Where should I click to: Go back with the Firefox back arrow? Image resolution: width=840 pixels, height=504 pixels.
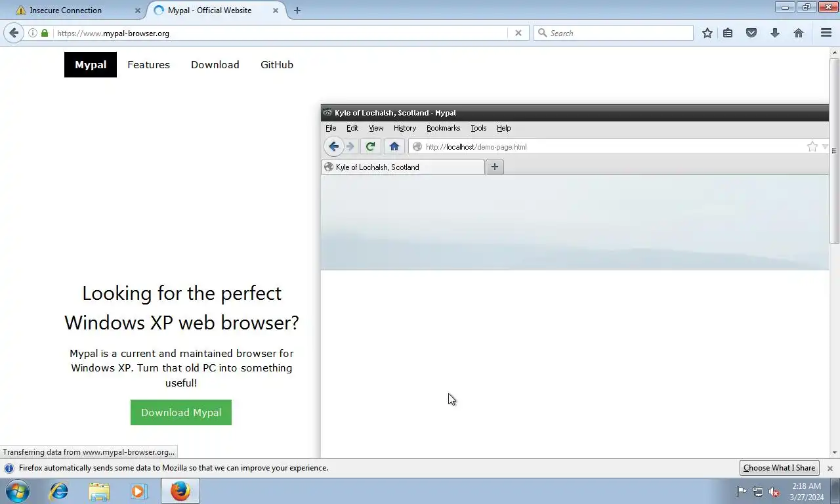14,33
